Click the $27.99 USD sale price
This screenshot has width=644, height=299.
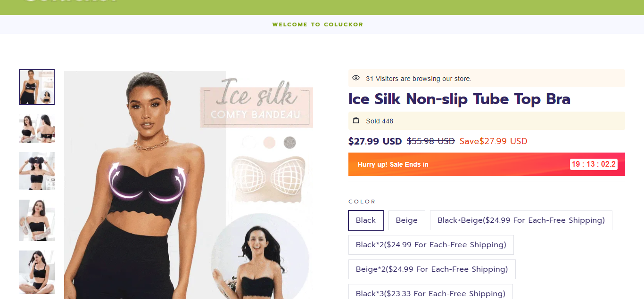375,141
